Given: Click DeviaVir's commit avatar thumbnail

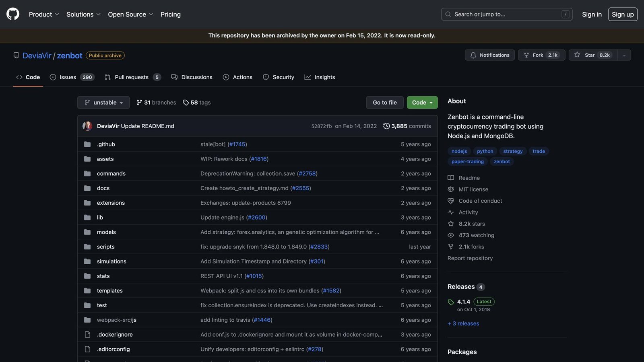Looking at the screenshot, I should pyautogui.click(x=87, y=125).
